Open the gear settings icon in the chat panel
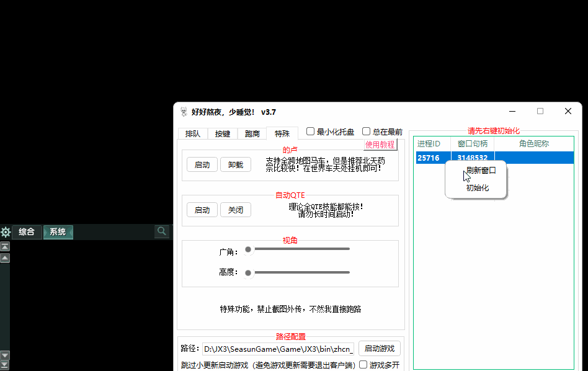Viewport: 588px width, 371px height. tap(6, 231)
